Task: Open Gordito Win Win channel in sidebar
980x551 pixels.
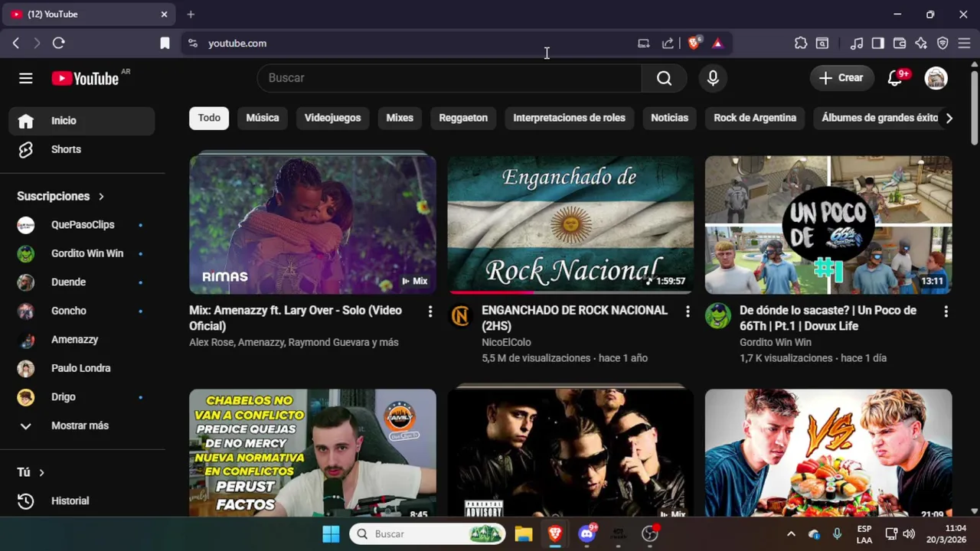Action: (x=82, y=253)
